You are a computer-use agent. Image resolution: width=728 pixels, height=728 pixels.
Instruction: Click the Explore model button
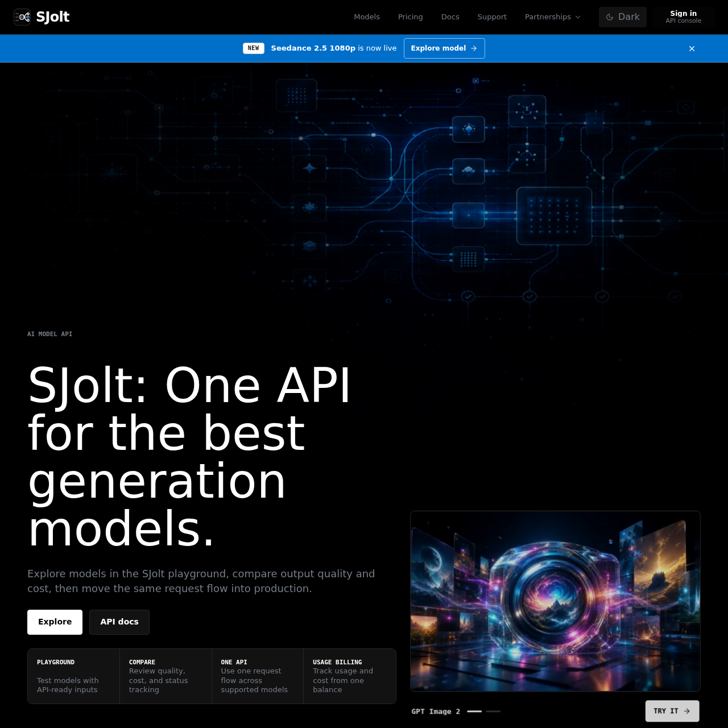click(444, 48)
